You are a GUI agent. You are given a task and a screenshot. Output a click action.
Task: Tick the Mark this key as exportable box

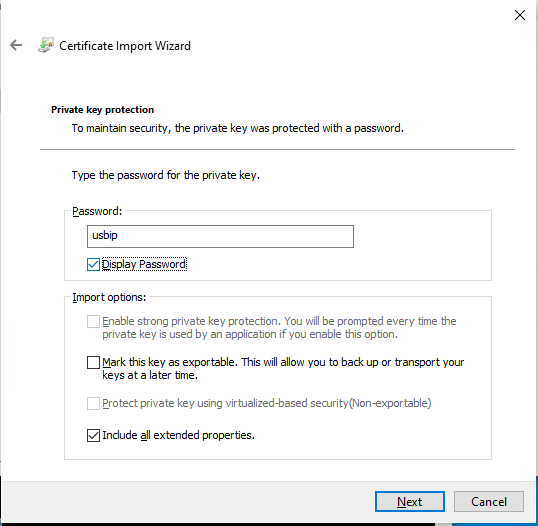[93, 362]
